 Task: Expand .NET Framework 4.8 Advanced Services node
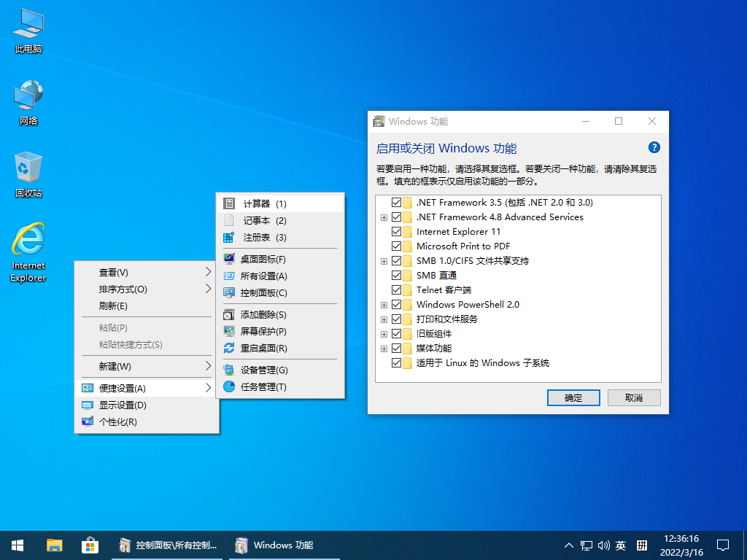pyautogui.click(x=384, y=217)
